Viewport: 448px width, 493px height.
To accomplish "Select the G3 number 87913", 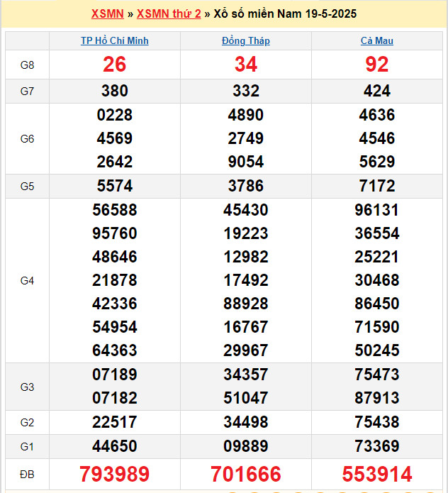I will coord(377,398).
